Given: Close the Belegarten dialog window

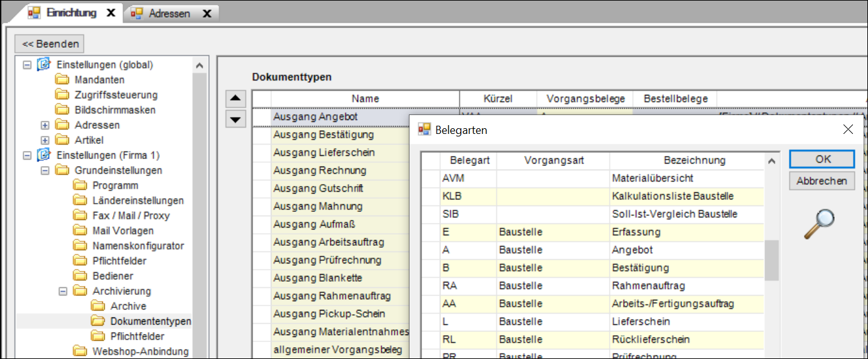Looking at the screenshot, I should click(x=848, y=130).
